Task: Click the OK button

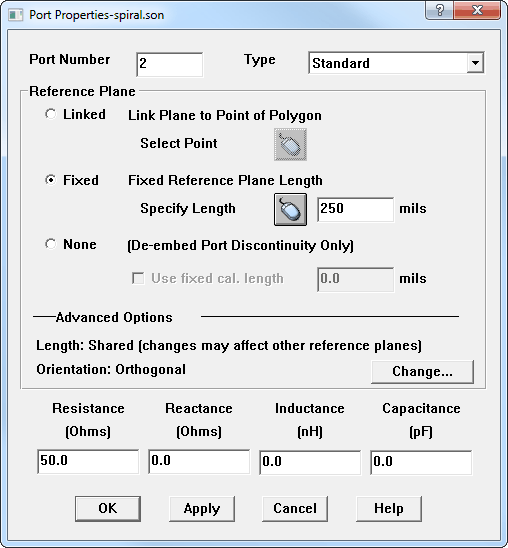Action: [108, 509]
